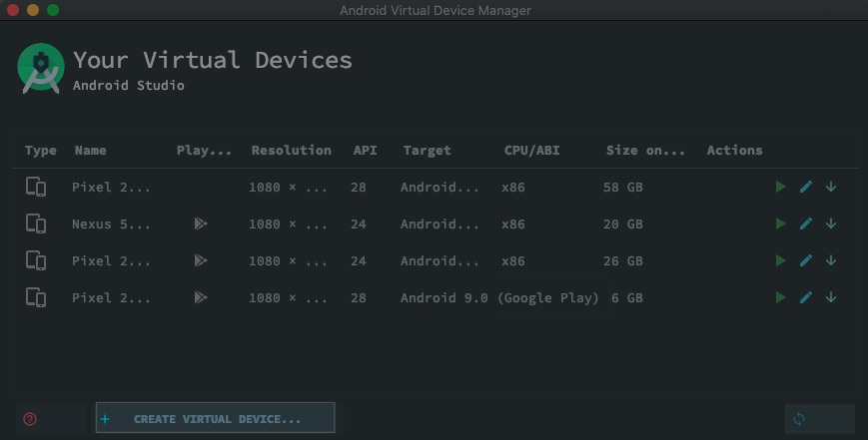
Task: Click the yellow minimize window button
Action: tap(33, 10)
